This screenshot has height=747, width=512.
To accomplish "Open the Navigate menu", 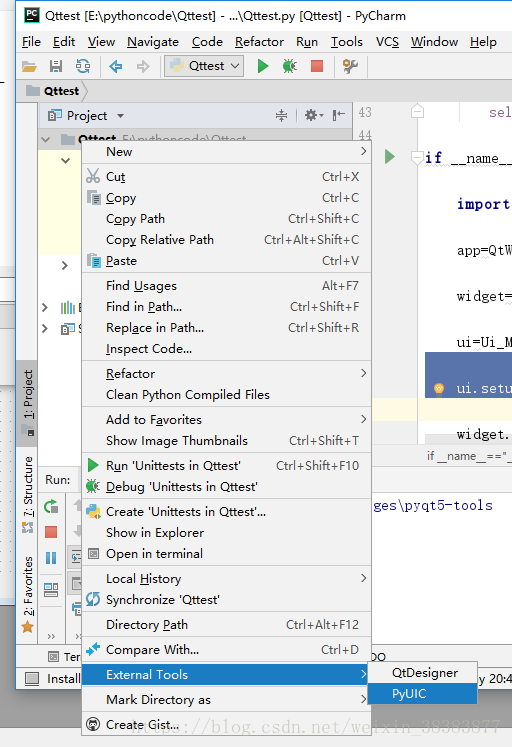I will [x=153, y=42].
